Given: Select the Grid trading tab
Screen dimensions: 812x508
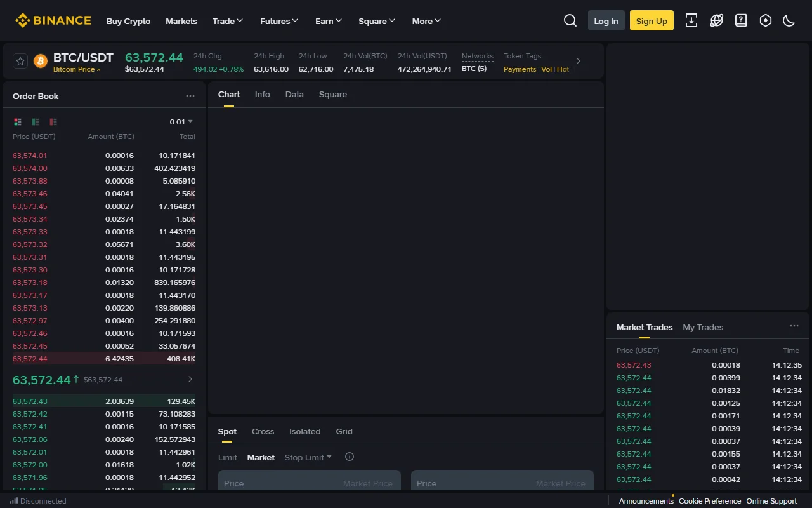Looking at the screenshot, I should (x=344, y=431).
